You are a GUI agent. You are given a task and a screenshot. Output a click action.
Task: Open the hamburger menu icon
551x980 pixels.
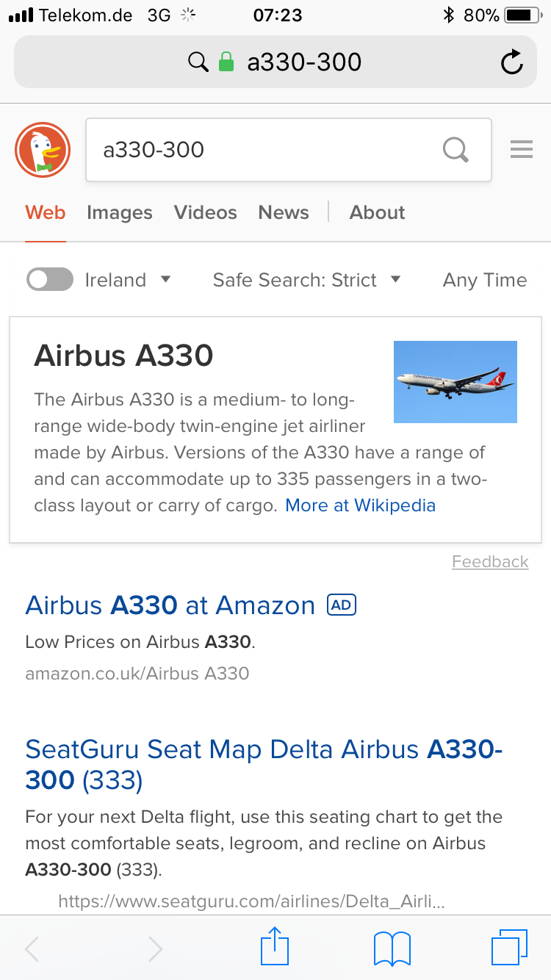[522, 150]
